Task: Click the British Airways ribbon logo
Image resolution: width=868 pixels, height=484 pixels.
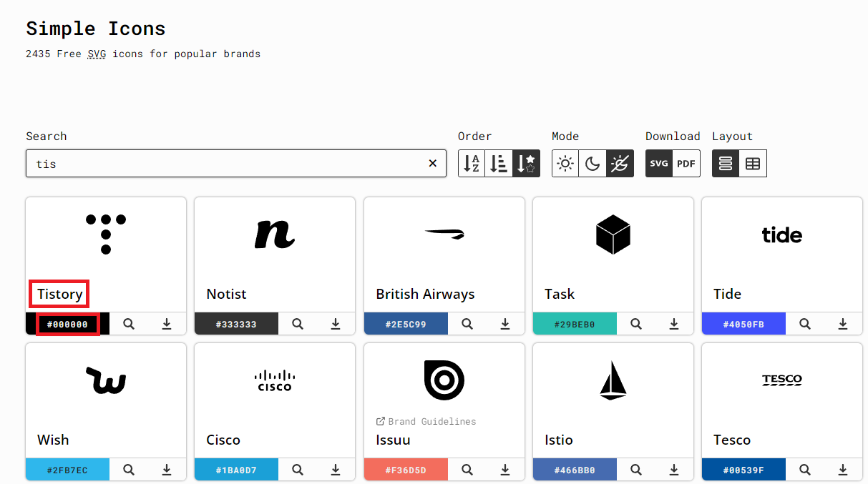Action: [x=444, y=234]
